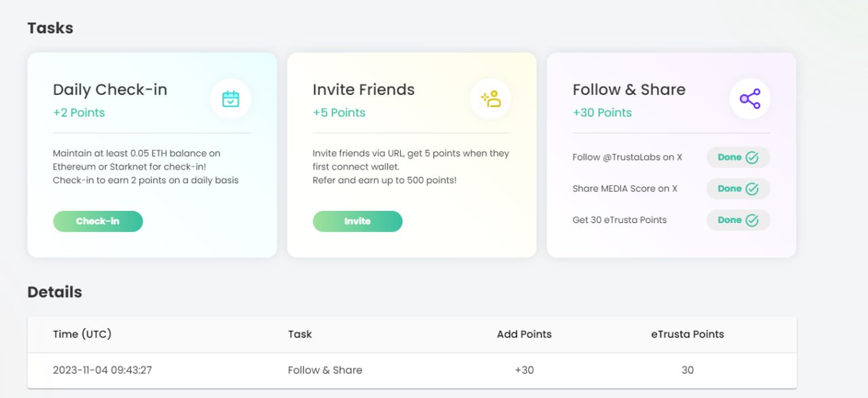Click the eTrusta Points column header
Image resolution: width=868 pixels, height=398 pixels.
coord(688,334)
